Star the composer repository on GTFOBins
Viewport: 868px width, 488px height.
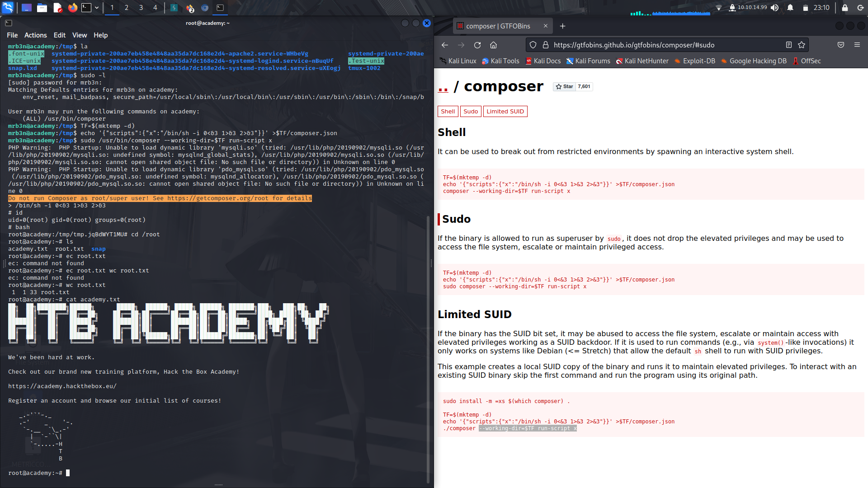[x=564, y=86]
